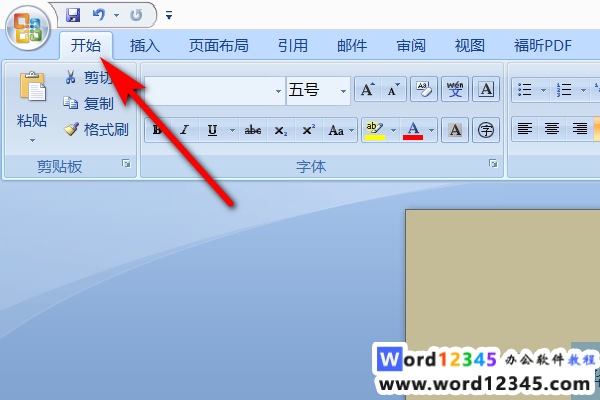Screen dimensions: 600x400
Task: Expand the font name dropdown
Action: [x=278, y=91]
